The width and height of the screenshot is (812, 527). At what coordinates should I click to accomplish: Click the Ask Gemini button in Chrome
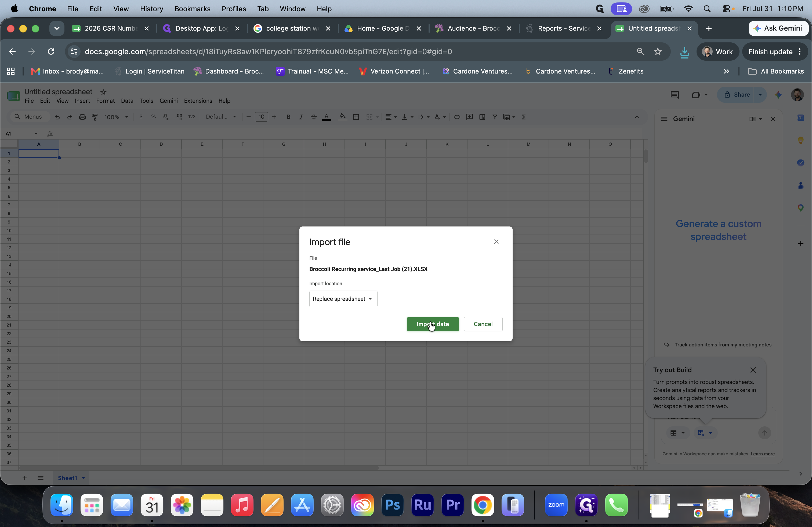(x=778, y=28)
